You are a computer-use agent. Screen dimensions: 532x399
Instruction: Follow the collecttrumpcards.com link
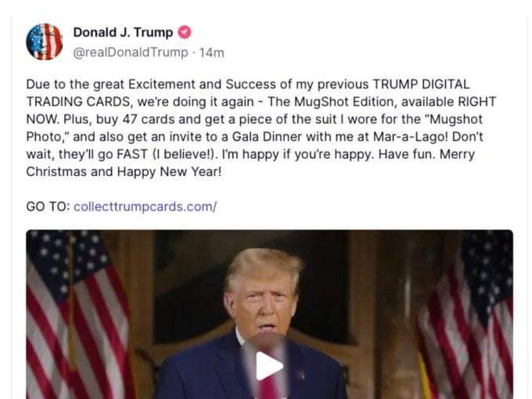pos(146,207)
